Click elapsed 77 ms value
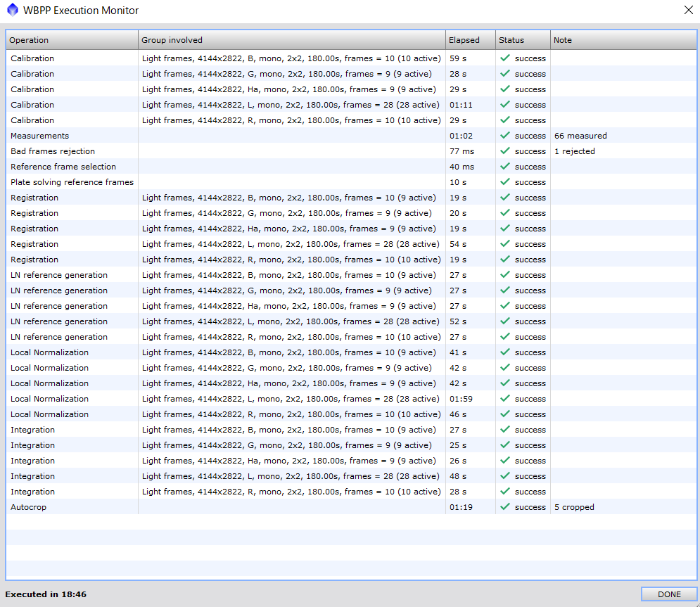 click(462, 151)
